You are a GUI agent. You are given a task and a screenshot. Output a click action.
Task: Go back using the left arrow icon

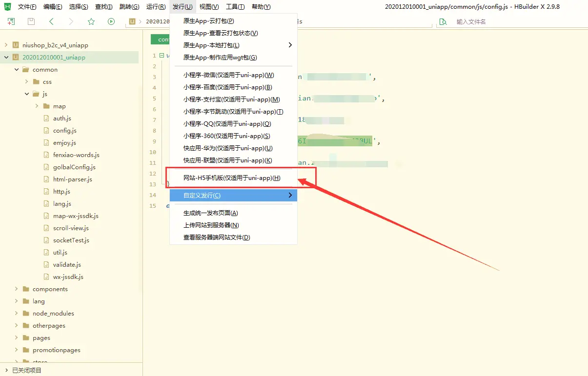(x=51, y=21)
